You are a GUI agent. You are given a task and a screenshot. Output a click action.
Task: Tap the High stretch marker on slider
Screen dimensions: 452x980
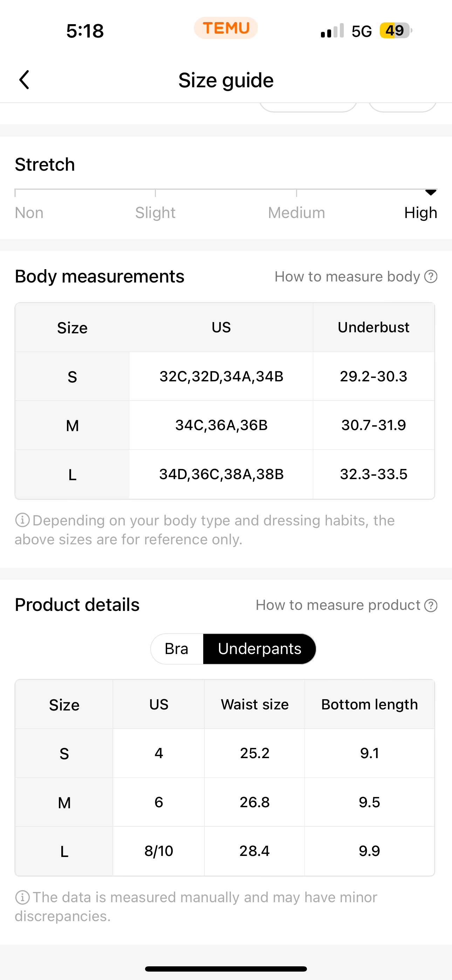431,192
